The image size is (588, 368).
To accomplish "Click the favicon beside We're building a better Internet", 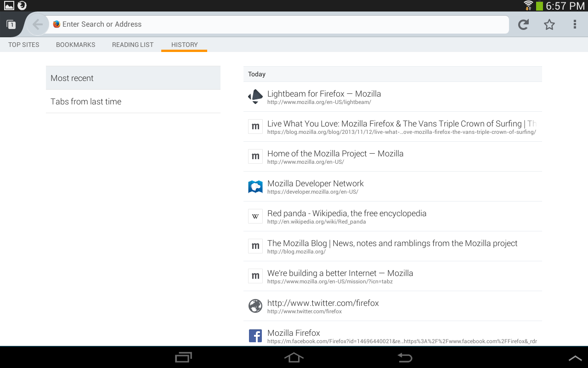I will pyautogui.click(x=255, y=276).
